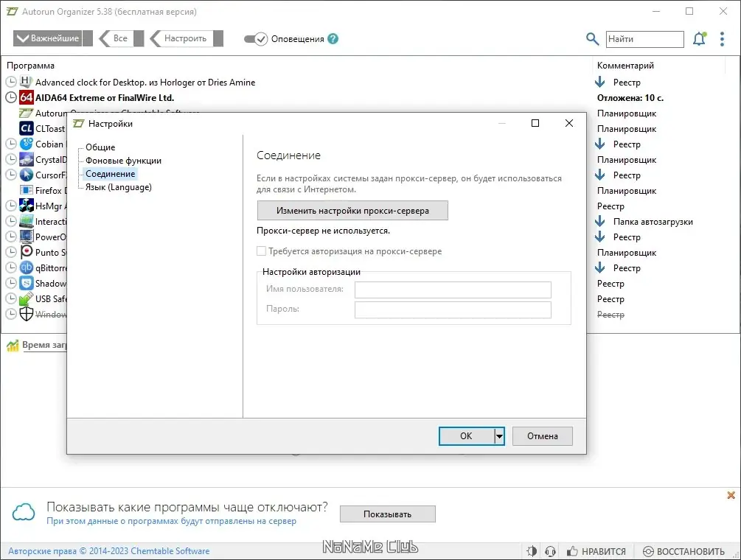
Task: Click the qBittorrent program icon
Action: [27, 267]
